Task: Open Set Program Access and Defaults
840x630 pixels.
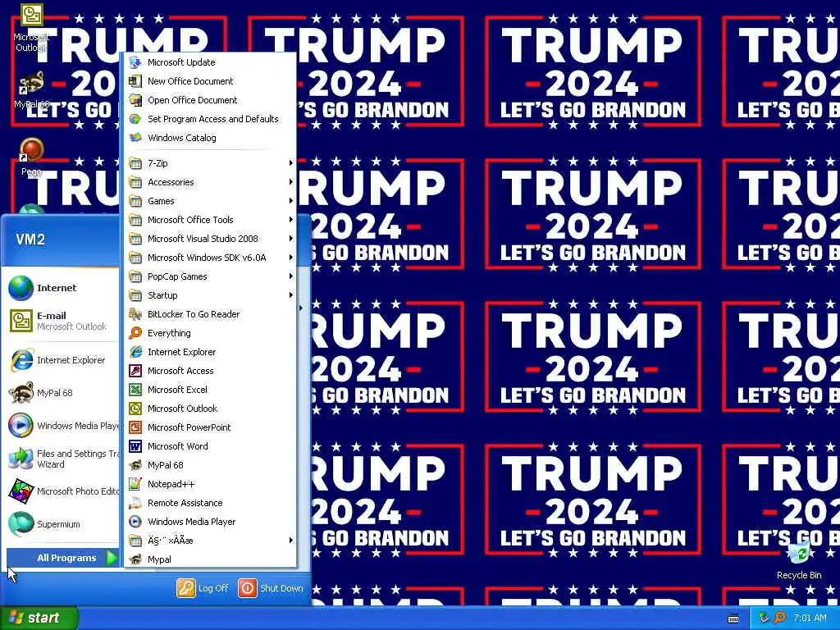Action: pyautogui.click(x=210, y=119)
